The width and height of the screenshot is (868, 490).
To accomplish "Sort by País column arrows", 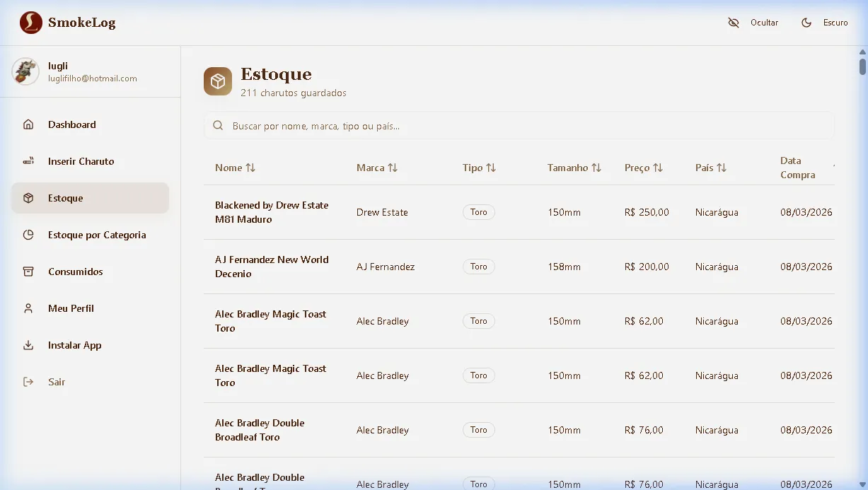I will point(722,168).
